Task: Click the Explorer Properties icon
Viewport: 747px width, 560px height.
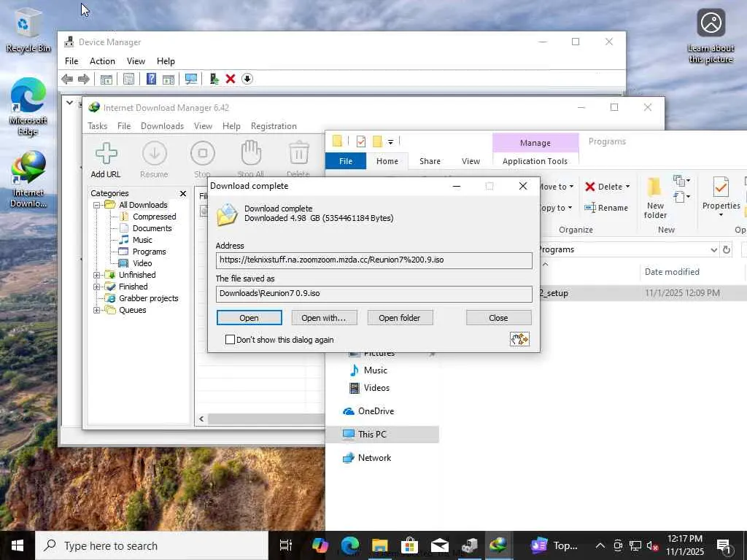Action: [721, 188]
